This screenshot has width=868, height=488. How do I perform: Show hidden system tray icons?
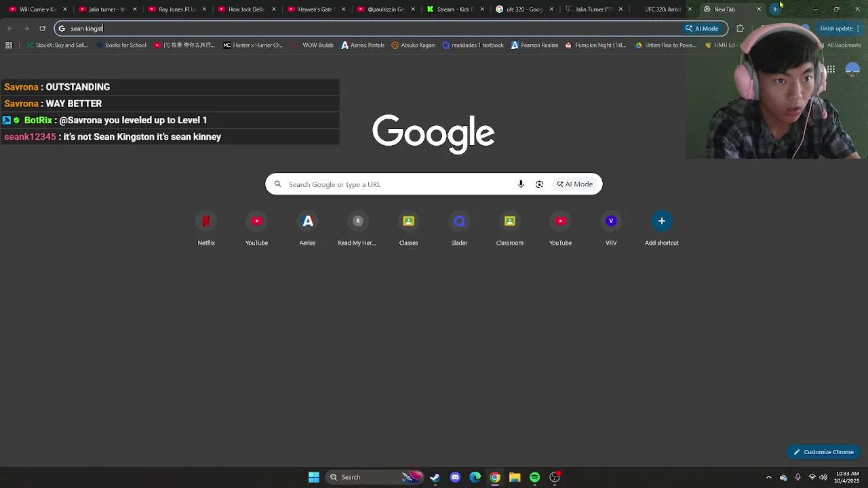pyautogui.click(x=768, y=477)
